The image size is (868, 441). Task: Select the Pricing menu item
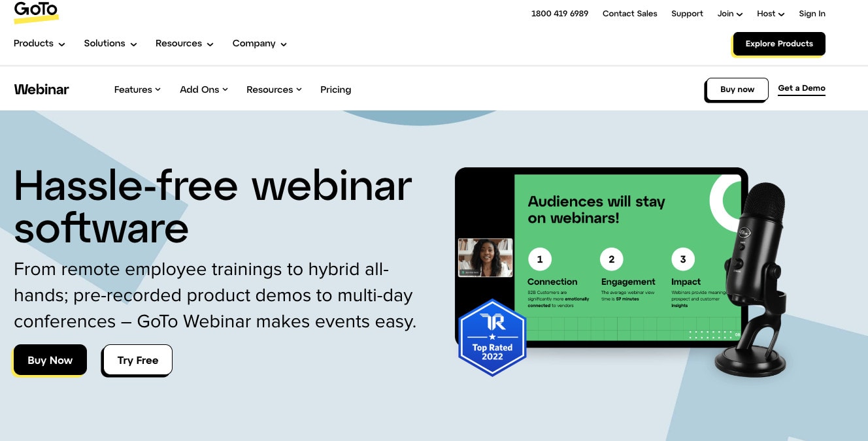[x=335, y=90]
